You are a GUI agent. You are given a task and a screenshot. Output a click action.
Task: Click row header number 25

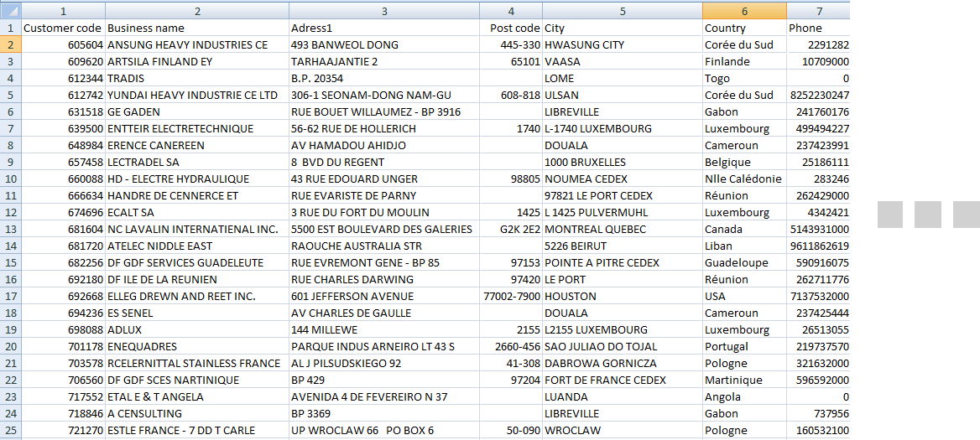point(10,430)
